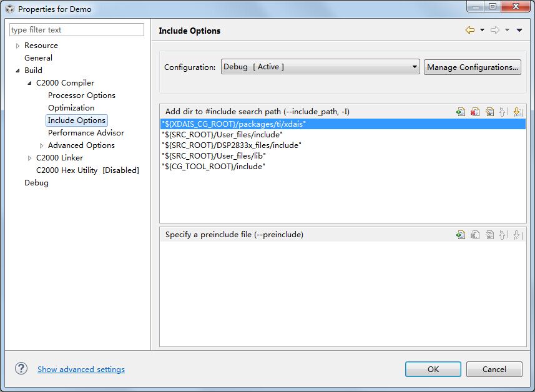Add a preinclude file entry
This screenshot has width=535, height=392.
pos(461,235)
